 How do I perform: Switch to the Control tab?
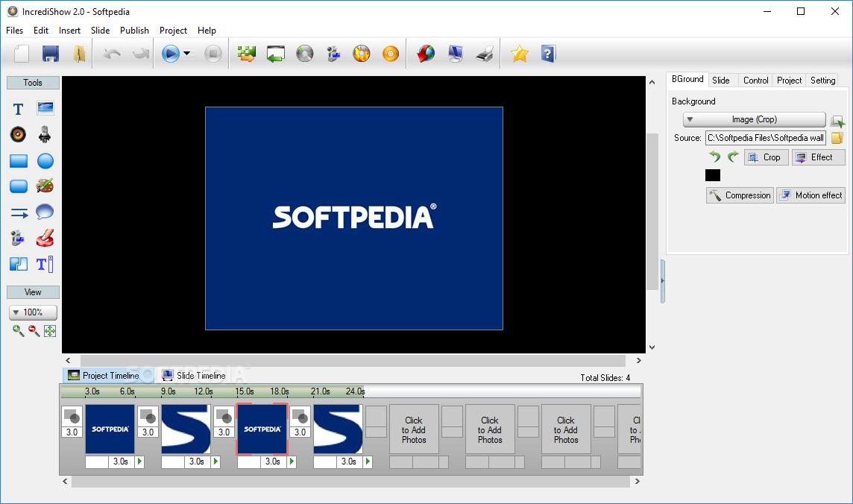point(755,80)
